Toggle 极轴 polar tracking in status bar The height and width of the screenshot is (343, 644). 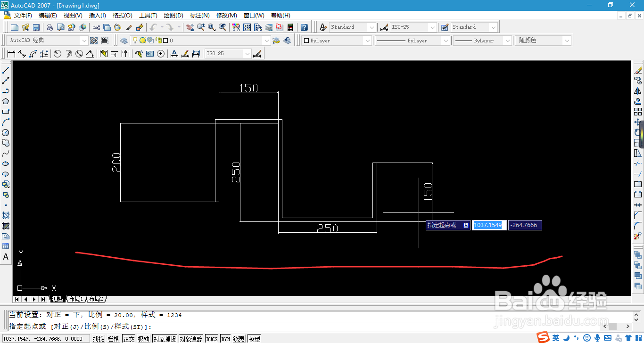point(144,339)
